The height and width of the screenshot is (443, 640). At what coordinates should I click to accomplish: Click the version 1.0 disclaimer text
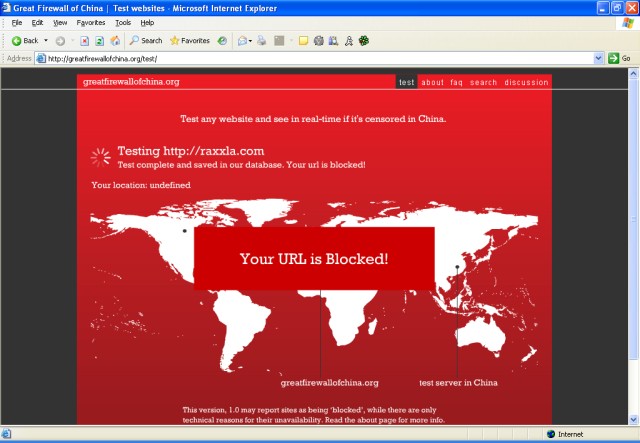click(313, 415)
